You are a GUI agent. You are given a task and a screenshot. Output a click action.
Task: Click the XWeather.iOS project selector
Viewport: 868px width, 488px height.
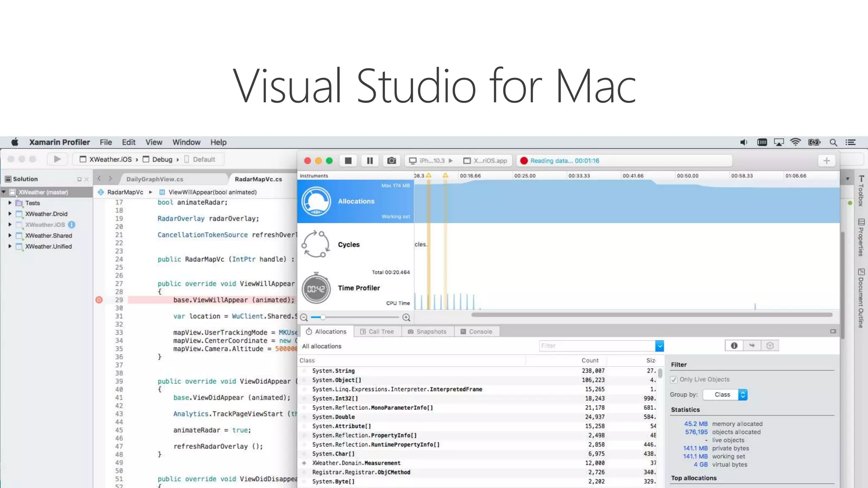pyautogui.click(x=106, y=159)
